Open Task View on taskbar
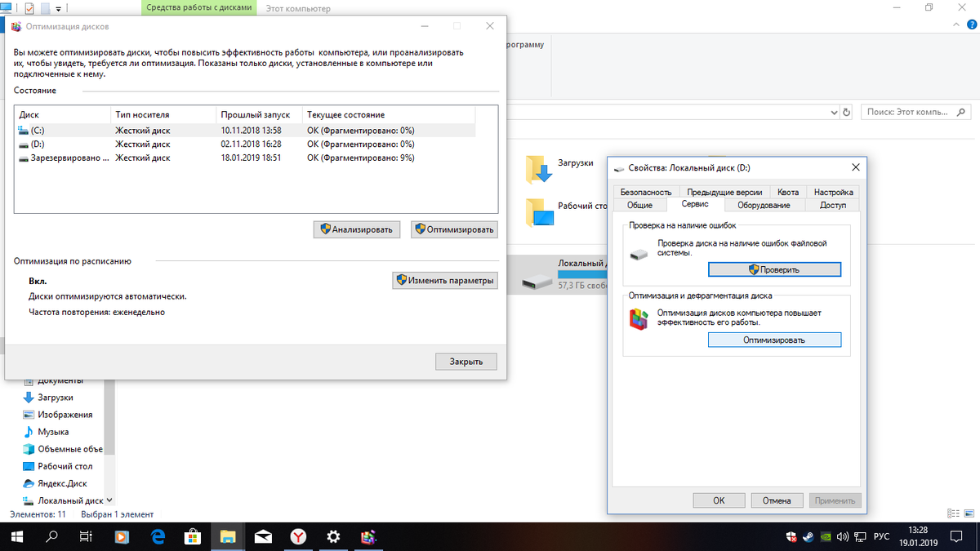This screenshot has width=980, height=551. 85,536
